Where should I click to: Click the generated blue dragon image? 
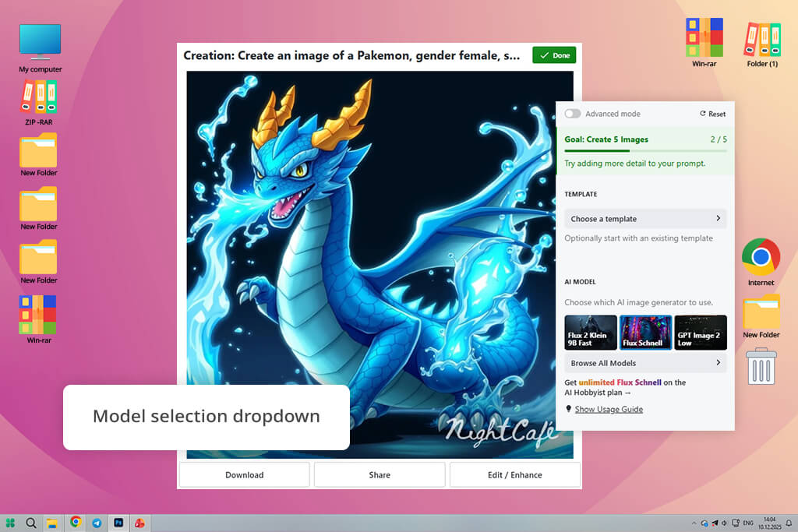click(380, 265)
